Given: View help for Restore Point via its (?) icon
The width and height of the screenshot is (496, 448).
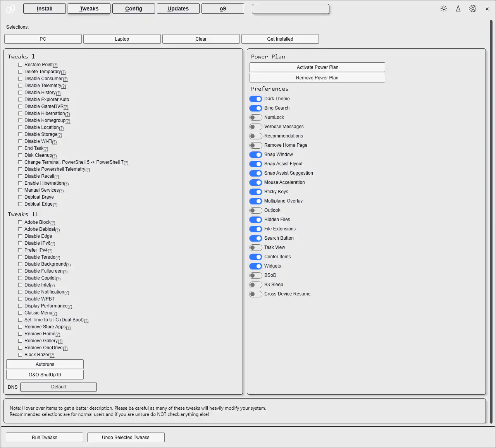Looking at the screenshot, I should (55, 65).
